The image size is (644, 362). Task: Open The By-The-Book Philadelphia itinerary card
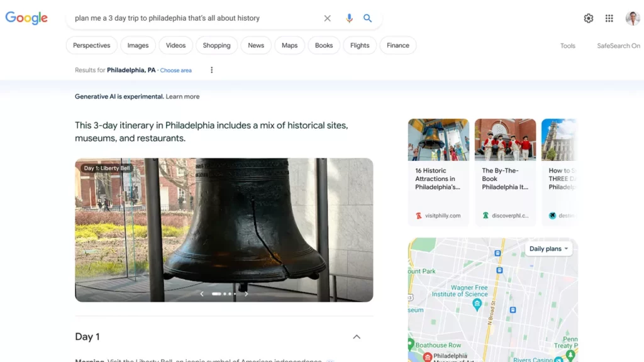[x=505, y=172]
